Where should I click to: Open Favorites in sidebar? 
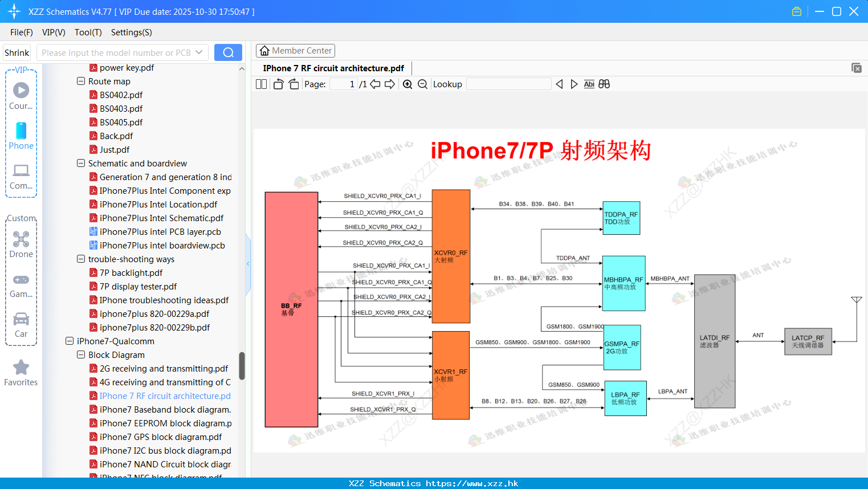(x=21, y=373)
